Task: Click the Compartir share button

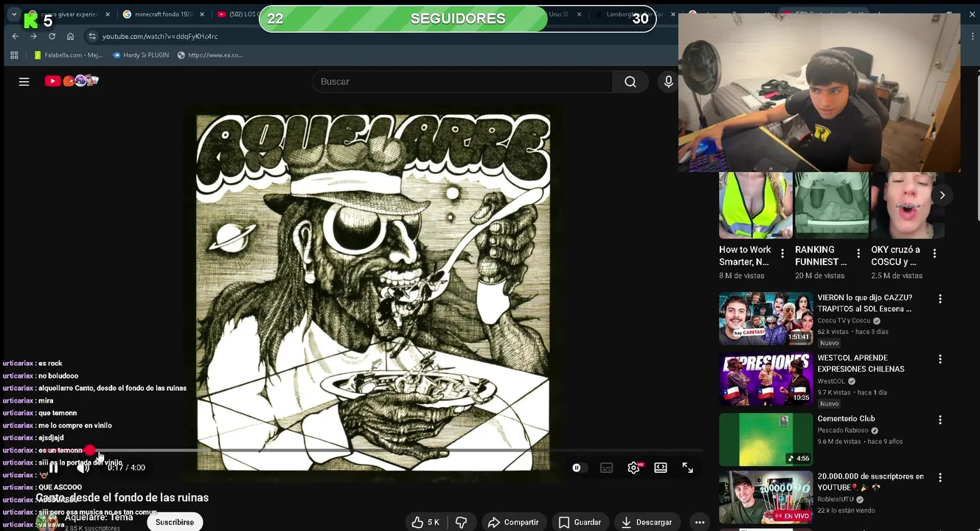Action: [x=513, y=522]
